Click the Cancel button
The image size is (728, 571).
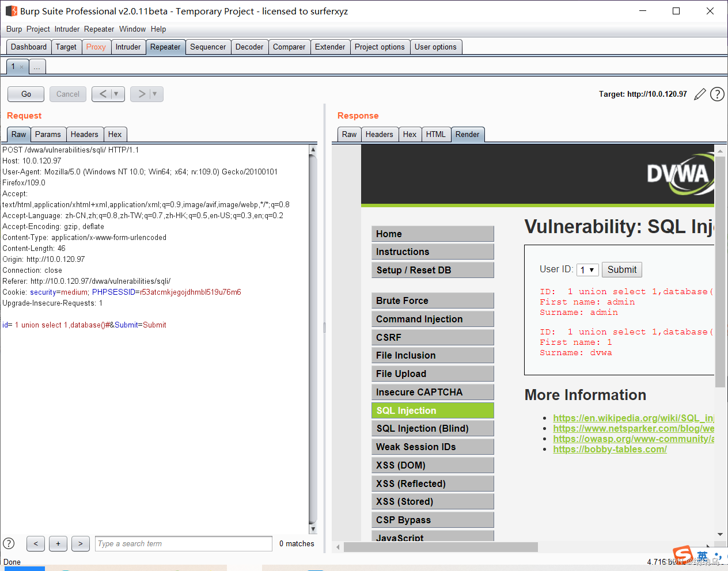pyautogui.click(x=68, y=94)
